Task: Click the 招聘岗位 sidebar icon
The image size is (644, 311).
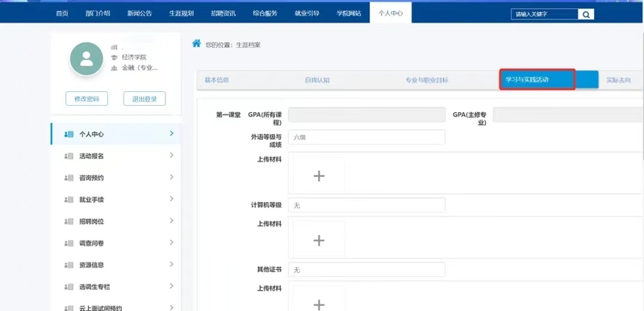Action: click(x=69, y=221)
